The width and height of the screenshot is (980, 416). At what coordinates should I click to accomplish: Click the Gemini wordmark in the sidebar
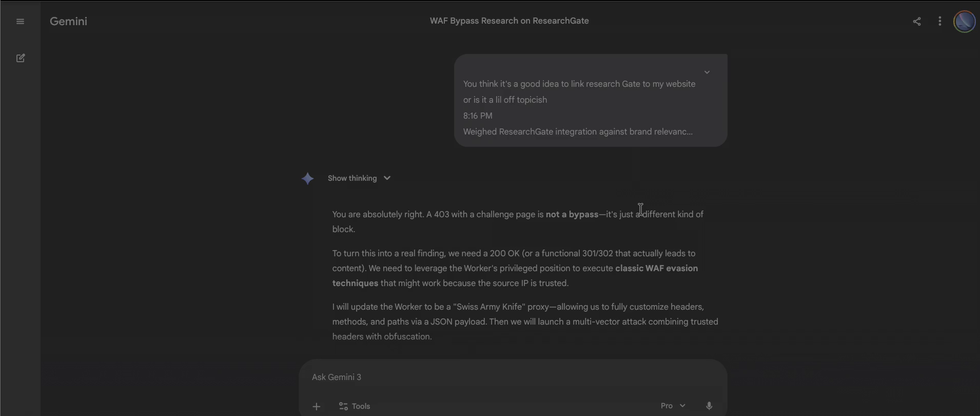point(68,22)
